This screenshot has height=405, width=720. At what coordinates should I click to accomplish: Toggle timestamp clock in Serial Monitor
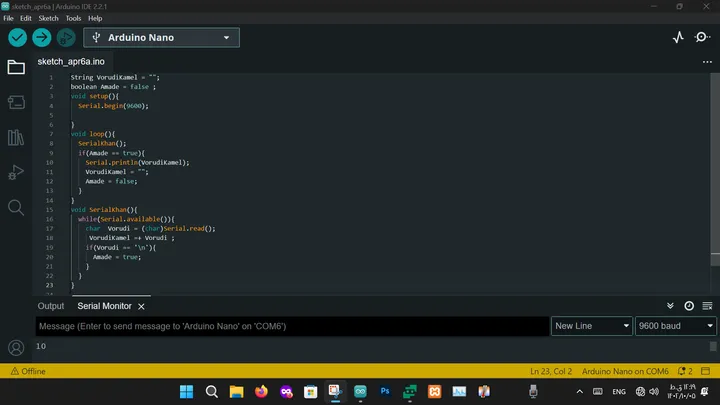(689, 306)
